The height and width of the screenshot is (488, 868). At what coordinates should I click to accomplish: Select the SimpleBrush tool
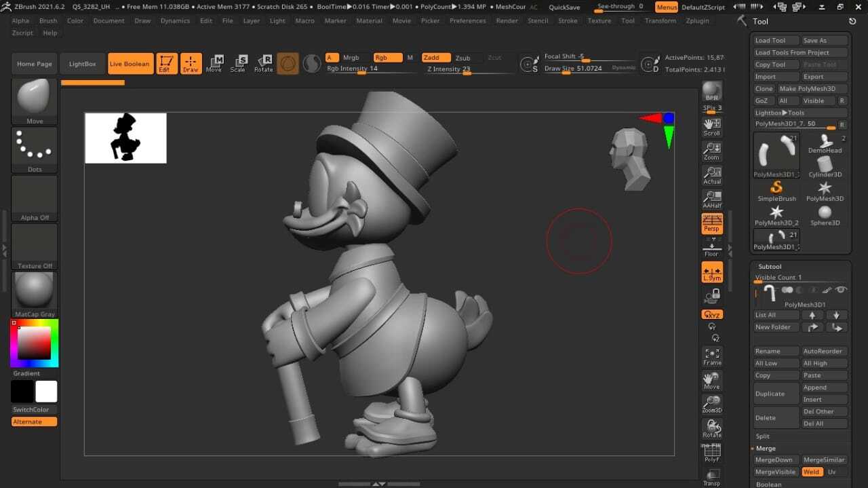(x=776, y=191)
